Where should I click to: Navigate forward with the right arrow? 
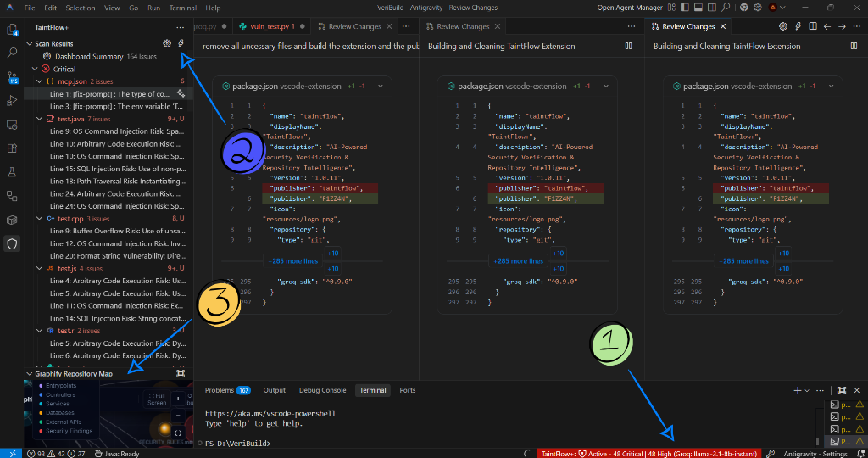(x=842, y=26)
